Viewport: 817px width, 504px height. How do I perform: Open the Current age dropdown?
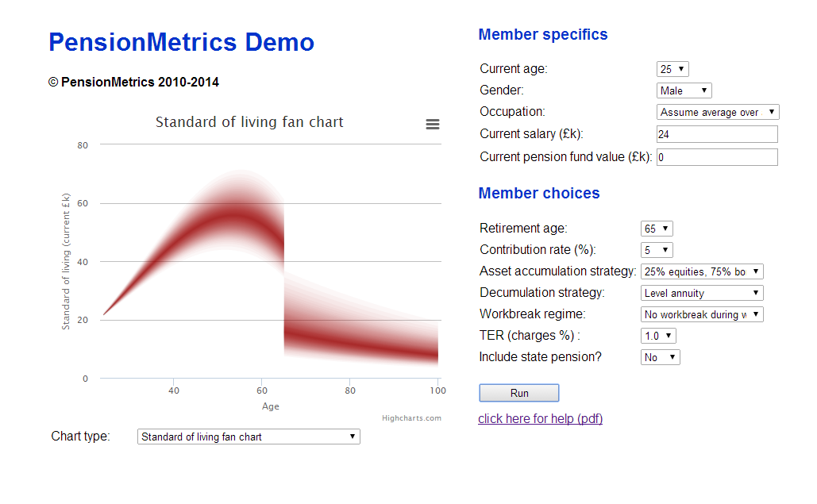tap(672, 69)
